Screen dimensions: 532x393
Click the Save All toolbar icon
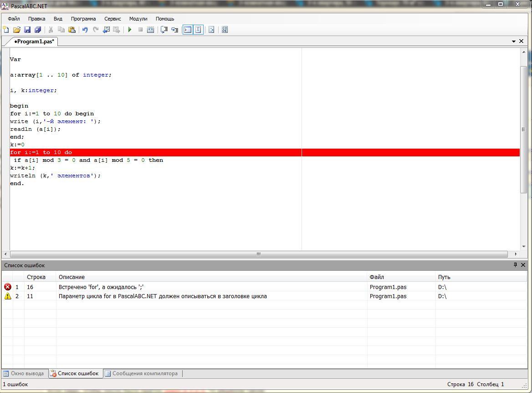pyautogui.click(x=38, y=30)
